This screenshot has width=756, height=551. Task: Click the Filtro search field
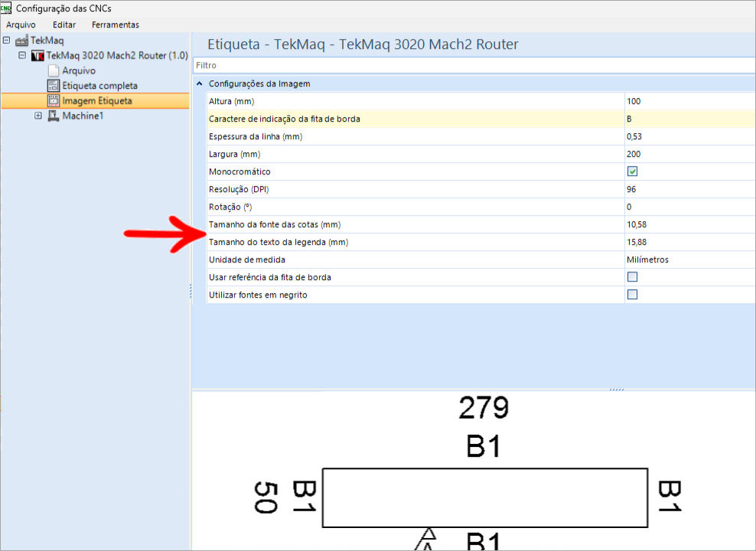click(474, 65)
